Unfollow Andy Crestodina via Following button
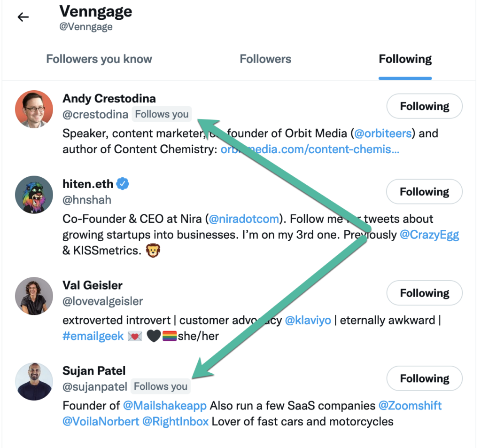The height and width of the screenshot is (448, 481). [x=424, y=107]
